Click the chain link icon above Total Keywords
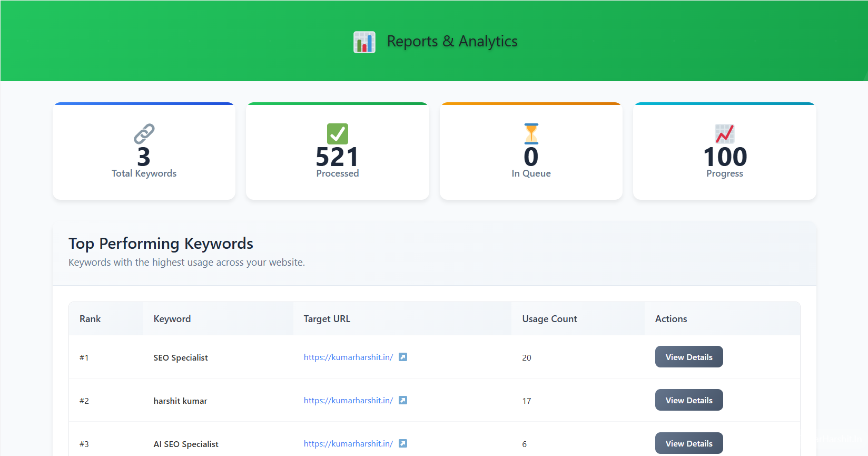This screenshot has width=868, height=456. pos(144,134)
